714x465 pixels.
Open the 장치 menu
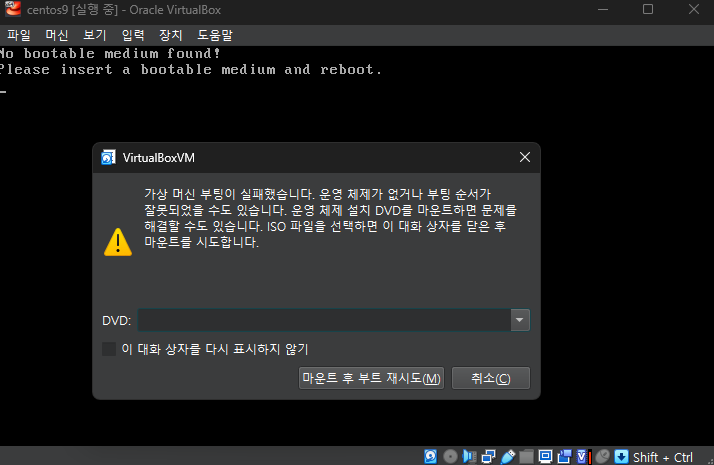170,35
